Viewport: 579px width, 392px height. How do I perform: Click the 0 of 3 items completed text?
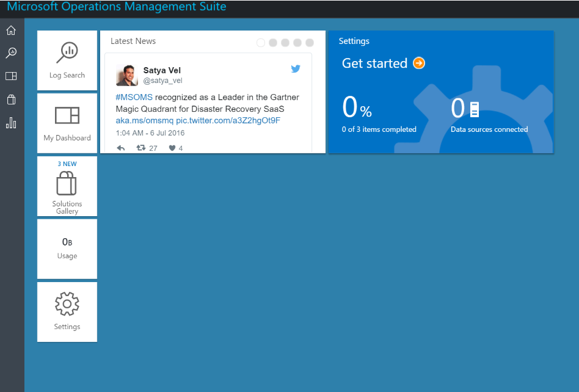coord(379,129)
